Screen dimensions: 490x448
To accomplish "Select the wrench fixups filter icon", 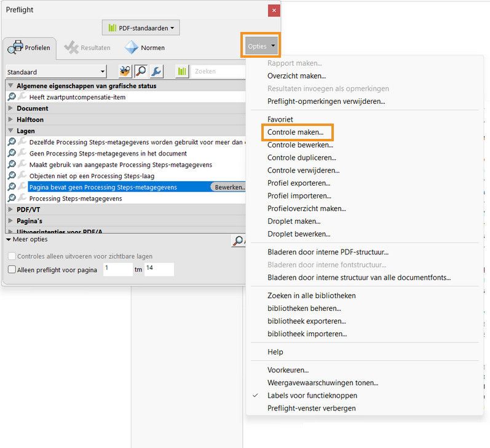I will pos(156,71).
